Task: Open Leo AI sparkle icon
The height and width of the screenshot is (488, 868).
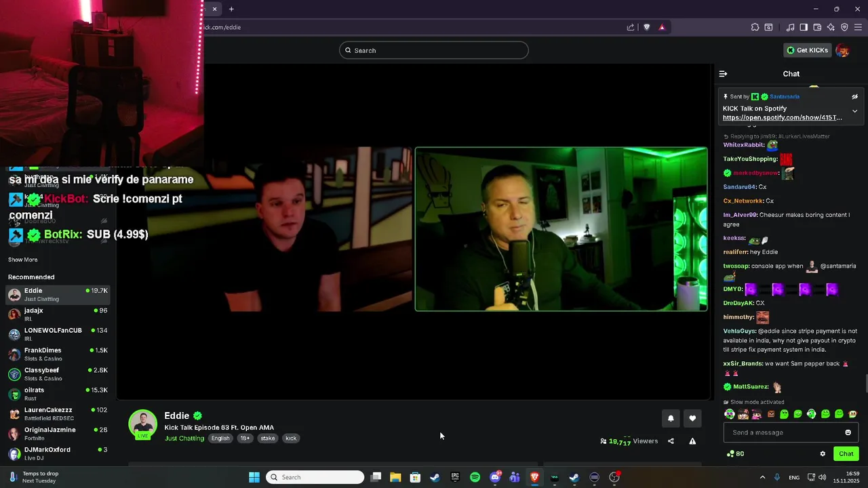Action: tap(831, 27)
